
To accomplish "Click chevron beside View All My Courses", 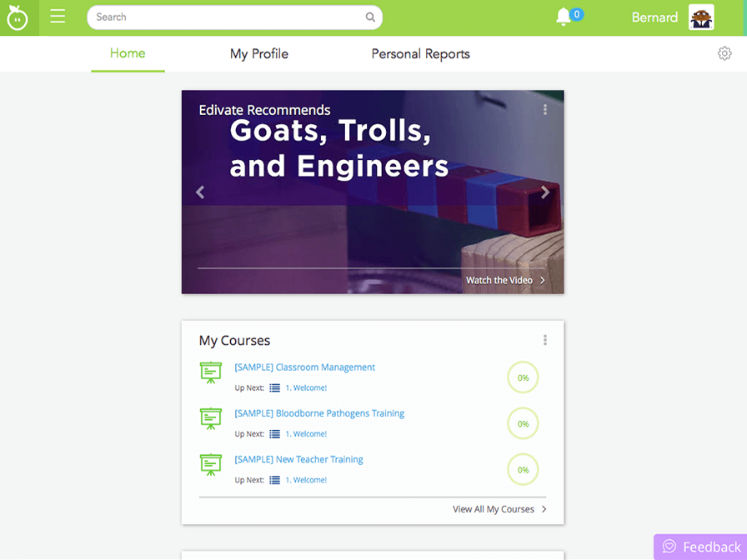I will 544,509.
